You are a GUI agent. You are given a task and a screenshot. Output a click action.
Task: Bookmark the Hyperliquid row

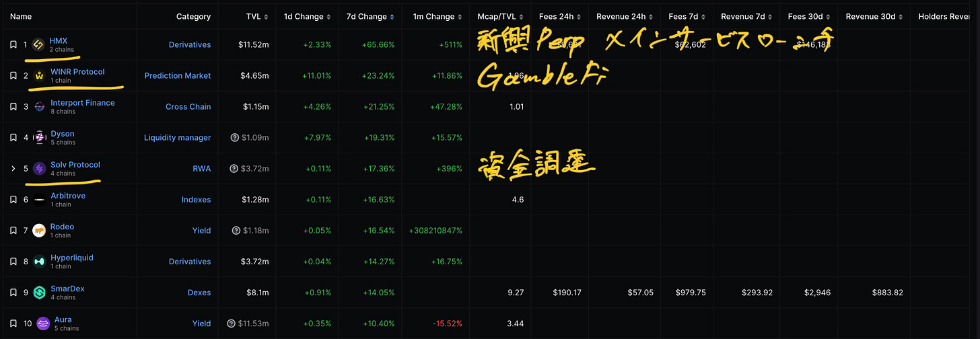(13, 262)
